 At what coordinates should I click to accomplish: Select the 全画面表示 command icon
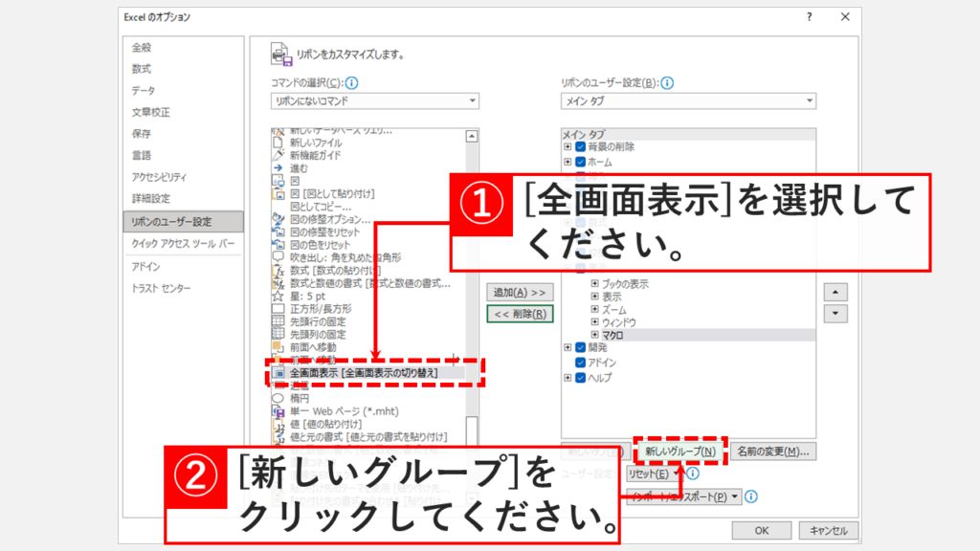(278, 372)
